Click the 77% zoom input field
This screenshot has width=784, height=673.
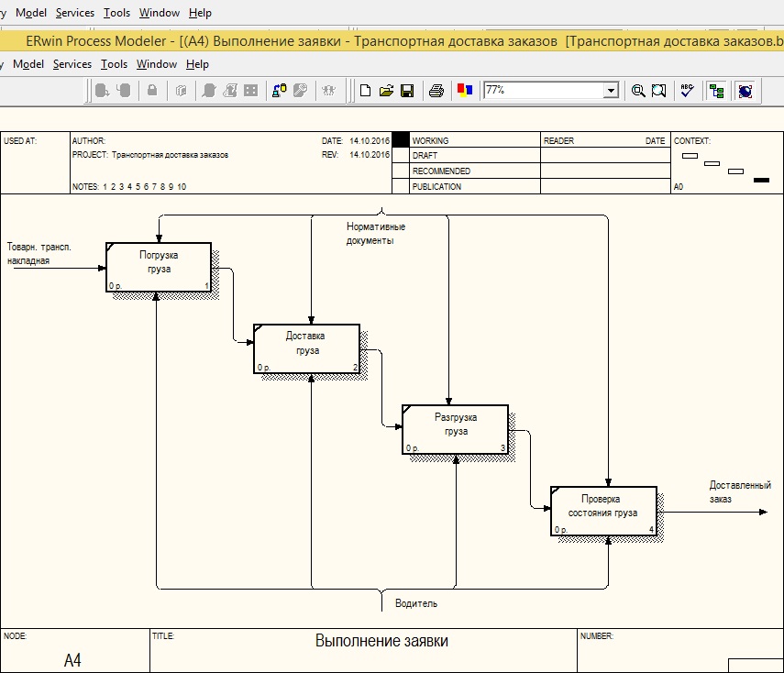coord(544,90)
